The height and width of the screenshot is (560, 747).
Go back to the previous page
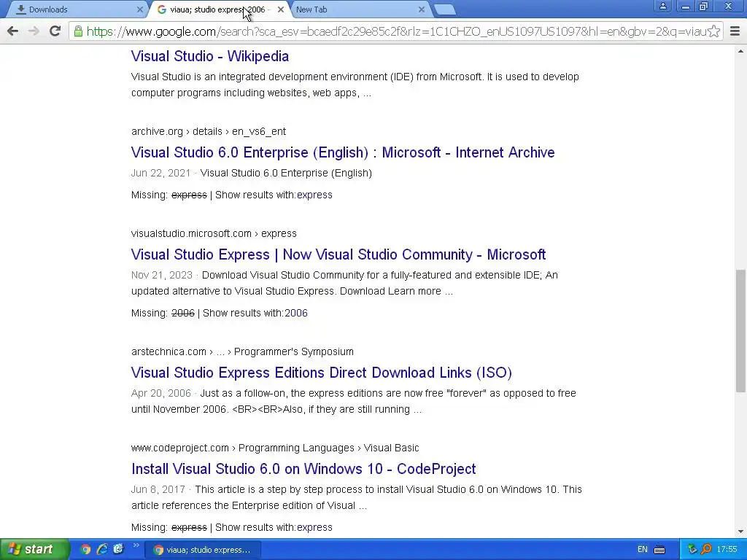tap(13, 31)
